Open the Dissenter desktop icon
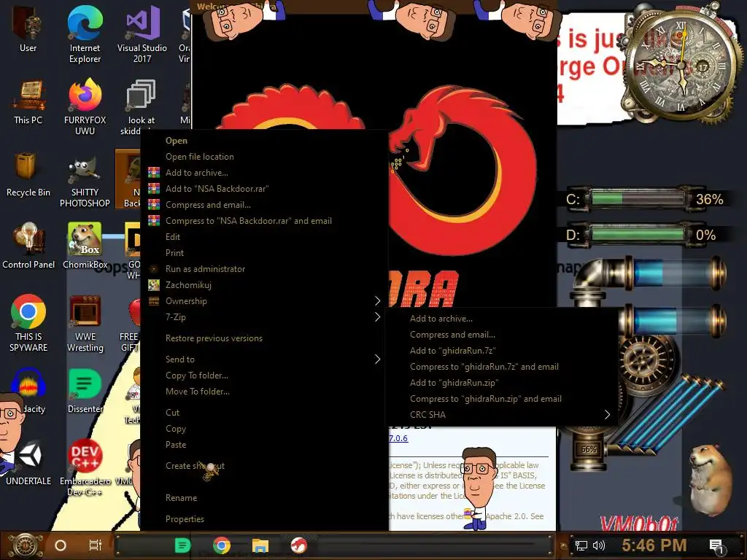747x560 pixels. [85, 392]
